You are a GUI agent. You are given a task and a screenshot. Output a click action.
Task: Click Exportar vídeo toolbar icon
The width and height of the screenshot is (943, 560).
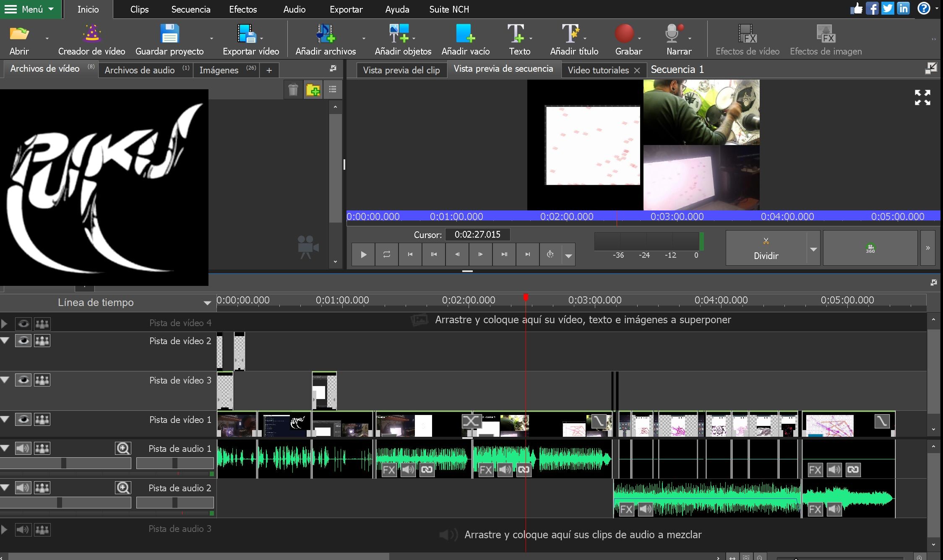(247, 34)
